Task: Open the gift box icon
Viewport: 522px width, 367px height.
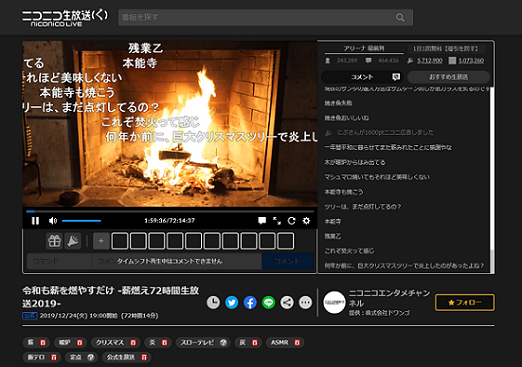Action: pyautogui.click(x=54, y=241)
